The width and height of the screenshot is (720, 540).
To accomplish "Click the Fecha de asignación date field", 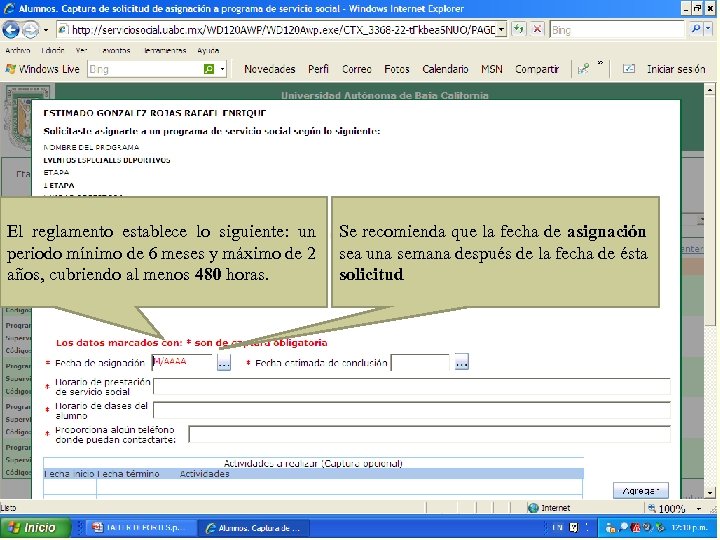I will pos(182,363).
